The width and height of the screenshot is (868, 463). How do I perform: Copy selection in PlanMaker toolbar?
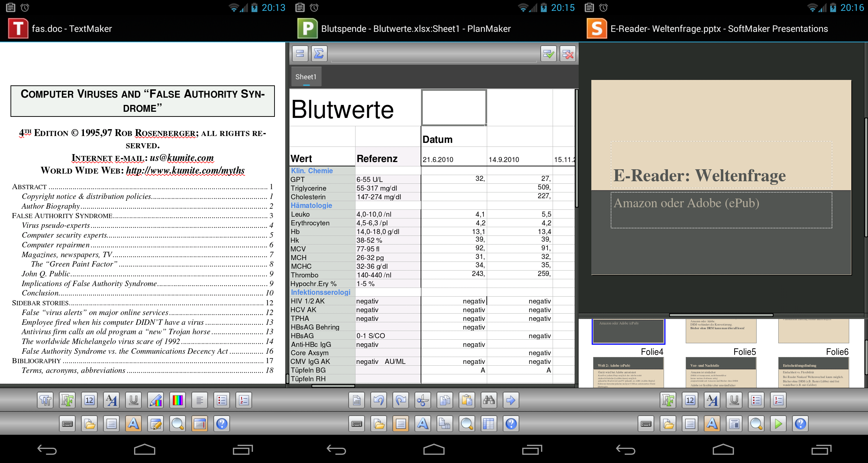tap(445, 400)
